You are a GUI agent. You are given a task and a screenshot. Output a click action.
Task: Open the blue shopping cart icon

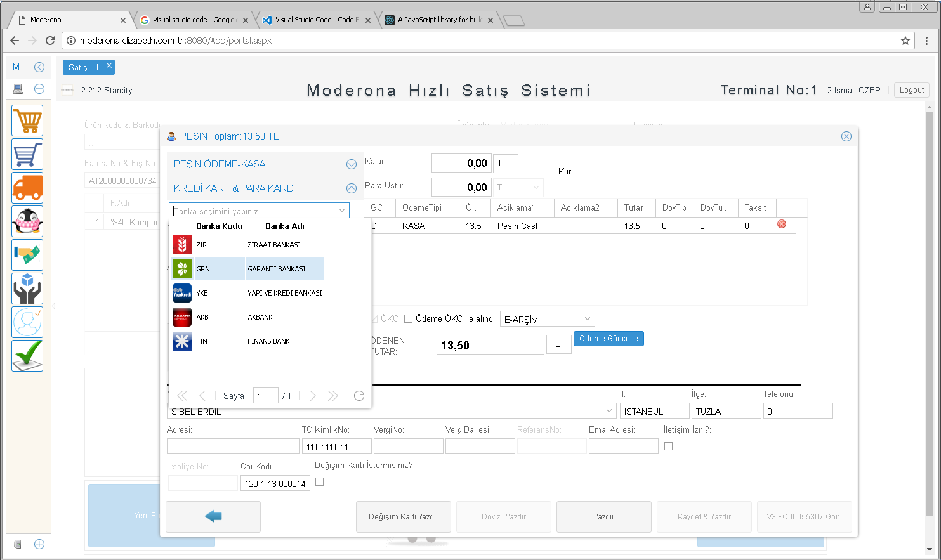27,154
